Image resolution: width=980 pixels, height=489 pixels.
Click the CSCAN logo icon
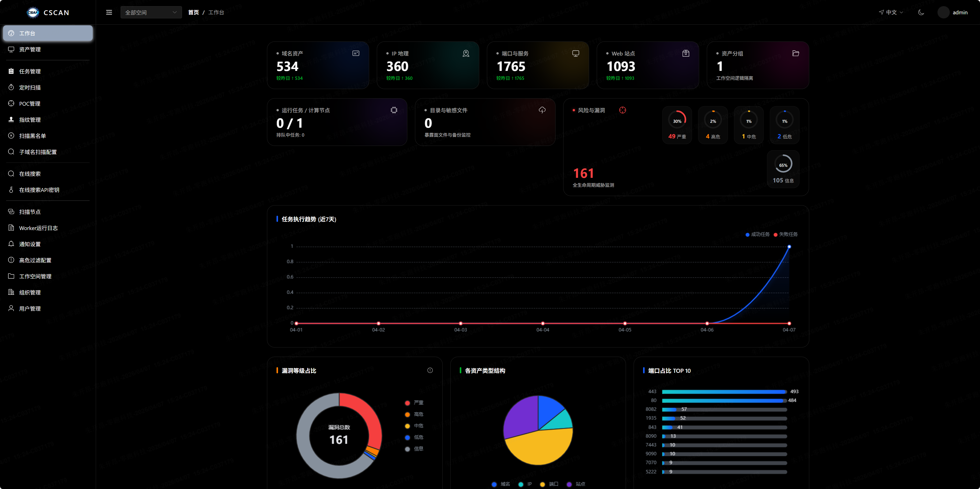point(33,13)
